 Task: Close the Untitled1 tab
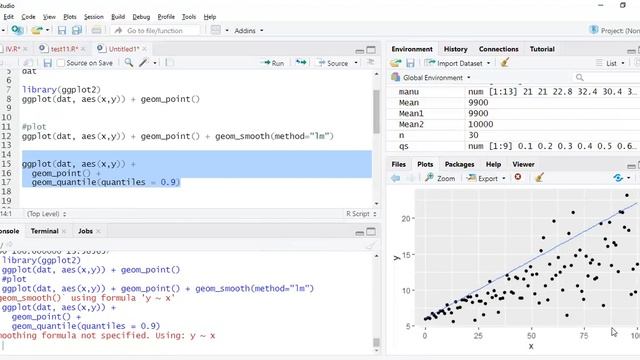(144, 49)
